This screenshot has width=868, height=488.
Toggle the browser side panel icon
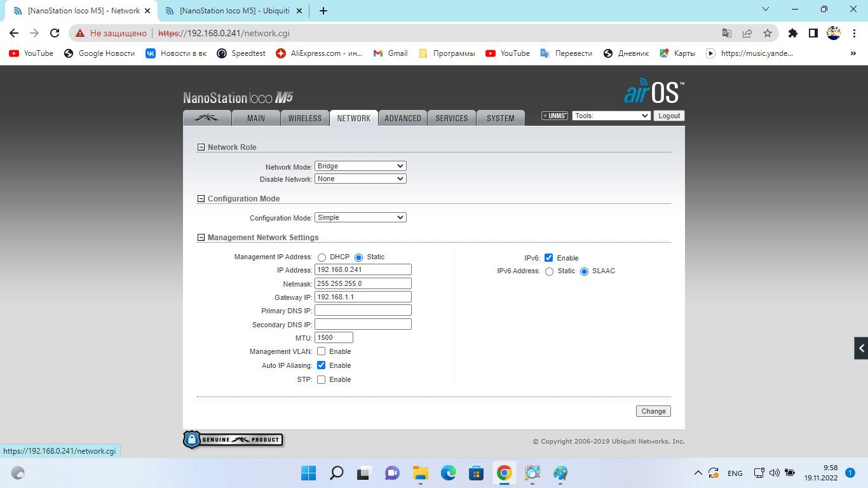coord(813,33)
